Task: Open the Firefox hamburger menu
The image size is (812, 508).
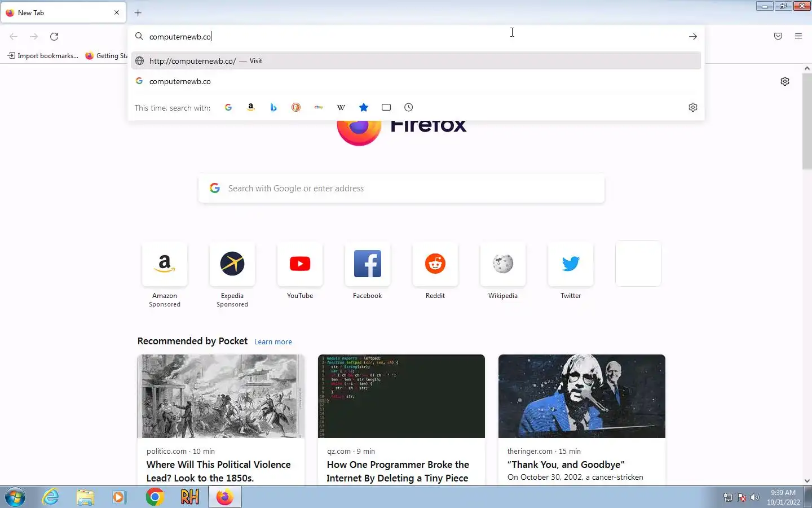Action: point(798,36)
